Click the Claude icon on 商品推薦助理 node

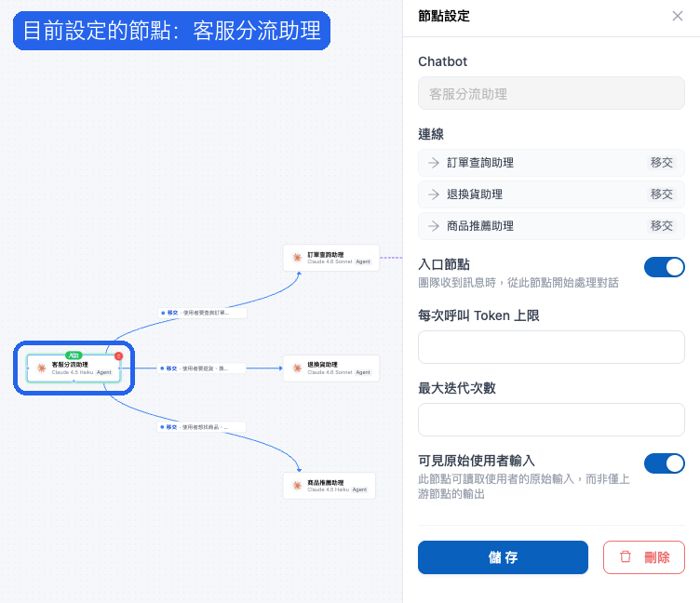tap(297, 486)
